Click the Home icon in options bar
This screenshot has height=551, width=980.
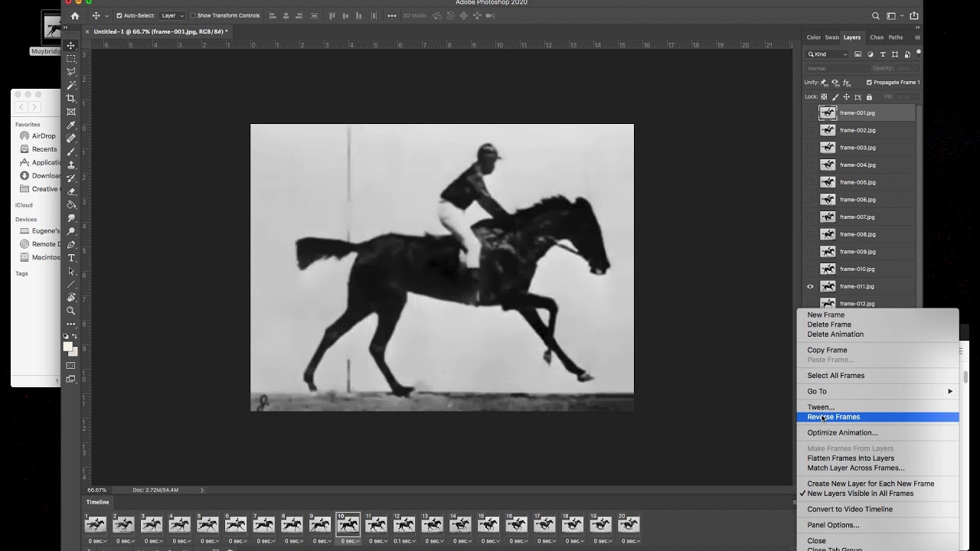click(74, 15)
